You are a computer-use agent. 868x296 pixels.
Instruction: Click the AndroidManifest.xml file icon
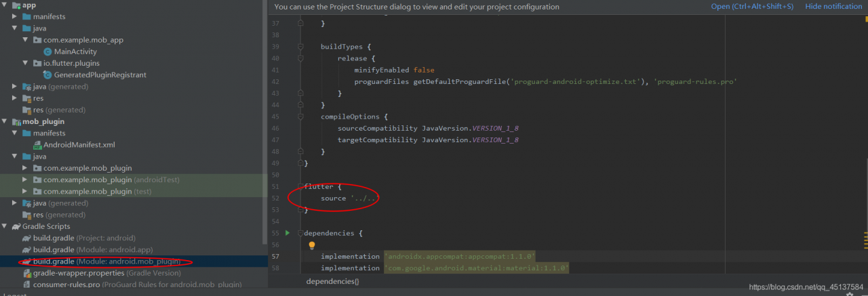point(37,145)
